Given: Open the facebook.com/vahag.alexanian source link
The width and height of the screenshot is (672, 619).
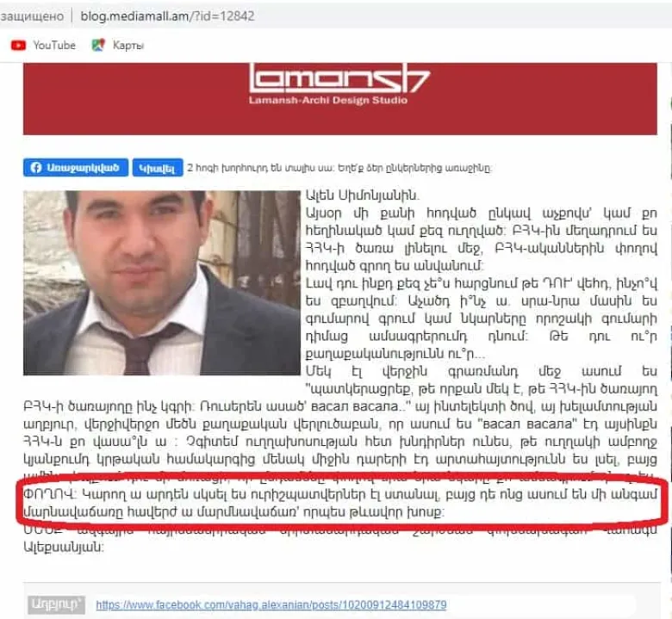Looking at the screenshot, I should click(271, 605).
